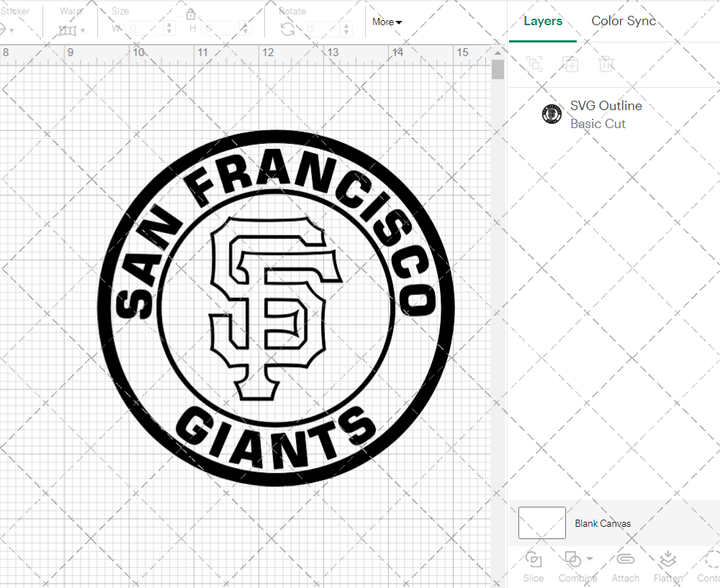Open the More options menu
The image size is (720, 588).
pos(387,22)
